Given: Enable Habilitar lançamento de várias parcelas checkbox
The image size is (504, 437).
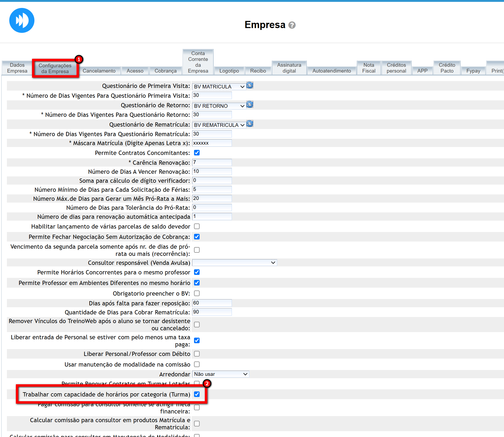Looking at the screenshot, I should pos(197,226).
